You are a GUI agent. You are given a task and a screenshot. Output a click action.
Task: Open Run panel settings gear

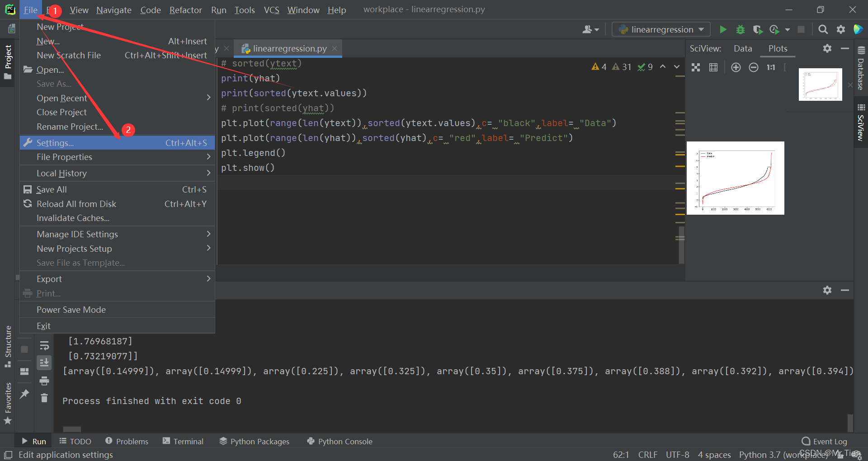point(827,290)
